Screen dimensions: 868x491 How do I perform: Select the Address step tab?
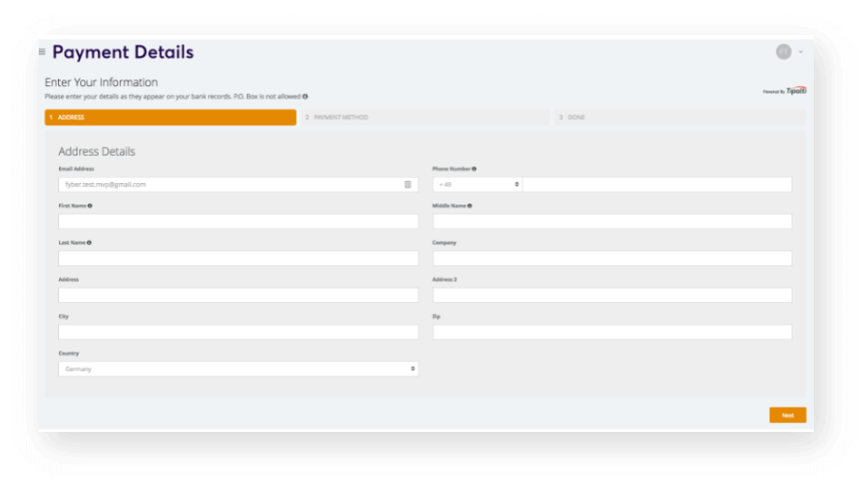click(170, 117)
